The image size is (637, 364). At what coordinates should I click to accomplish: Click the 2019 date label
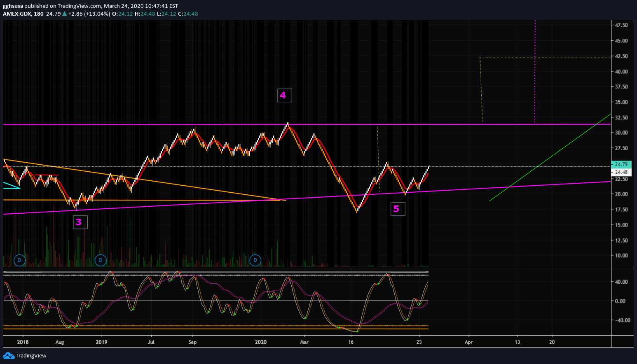(x=101, y=342)
